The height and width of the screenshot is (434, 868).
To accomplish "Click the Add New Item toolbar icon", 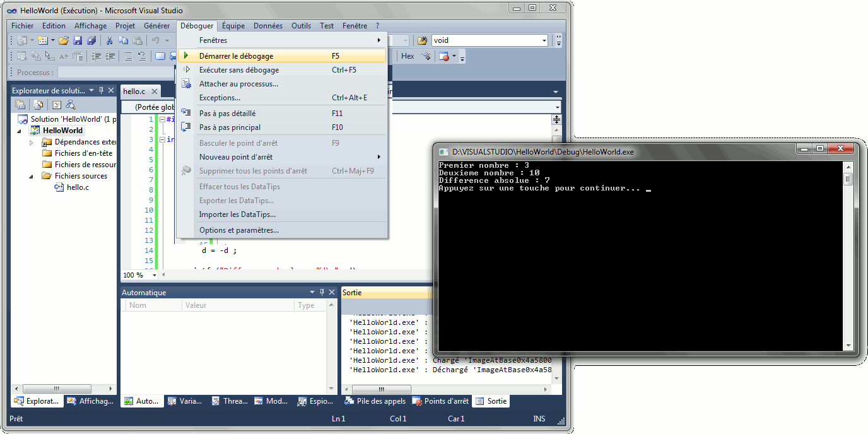I will [x=43, y=40].
